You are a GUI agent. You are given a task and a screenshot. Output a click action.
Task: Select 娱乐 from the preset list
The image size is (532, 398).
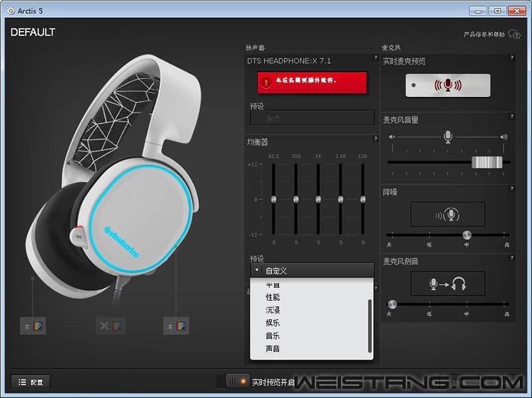pyautogui.click(x=273, y=323)
